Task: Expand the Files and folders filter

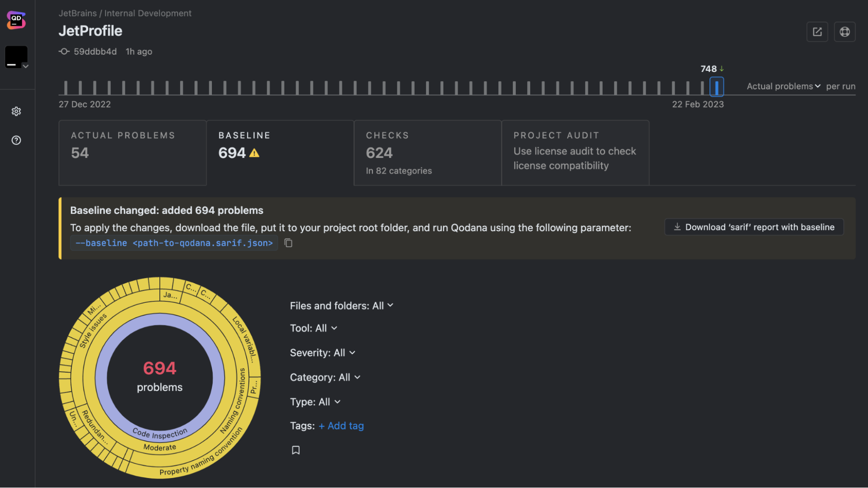Action: click(x=342, y=306)
